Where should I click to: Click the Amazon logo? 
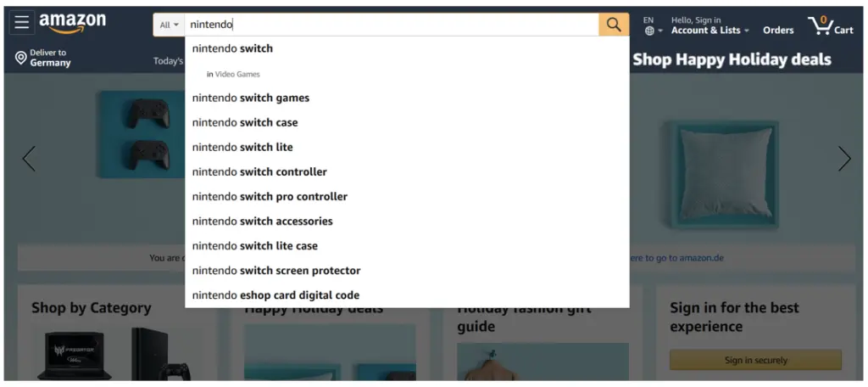[x=72, y=23]
